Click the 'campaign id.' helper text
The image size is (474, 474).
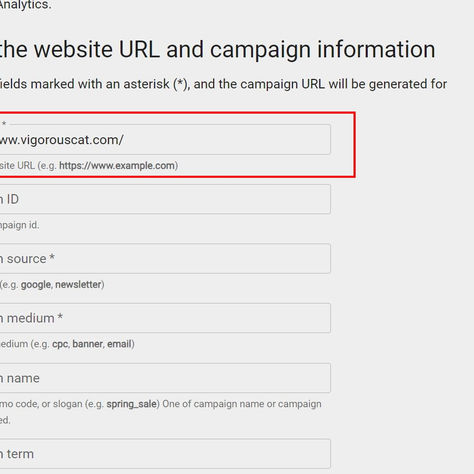tap(19, 225)
